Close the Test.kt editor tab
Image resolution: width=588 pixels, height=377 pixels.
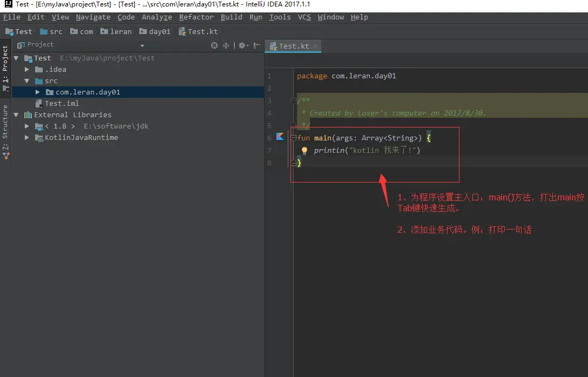(x=315, y=46)
